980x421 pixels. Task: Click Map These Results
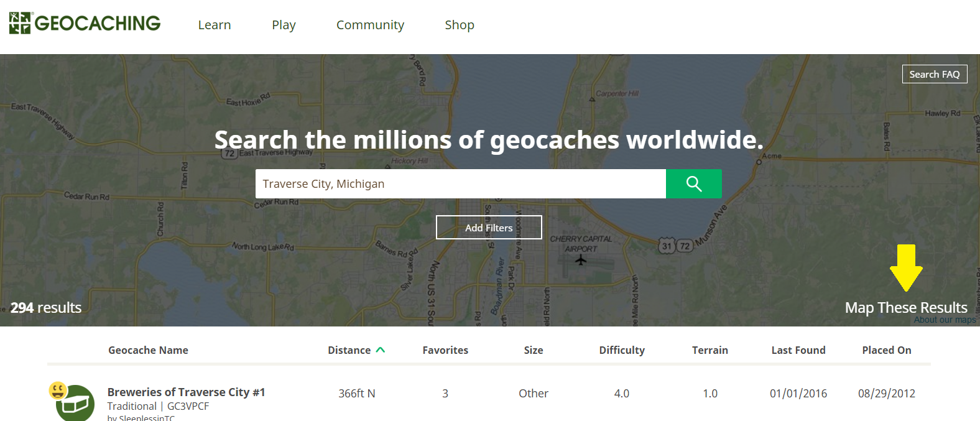(906, 308)
